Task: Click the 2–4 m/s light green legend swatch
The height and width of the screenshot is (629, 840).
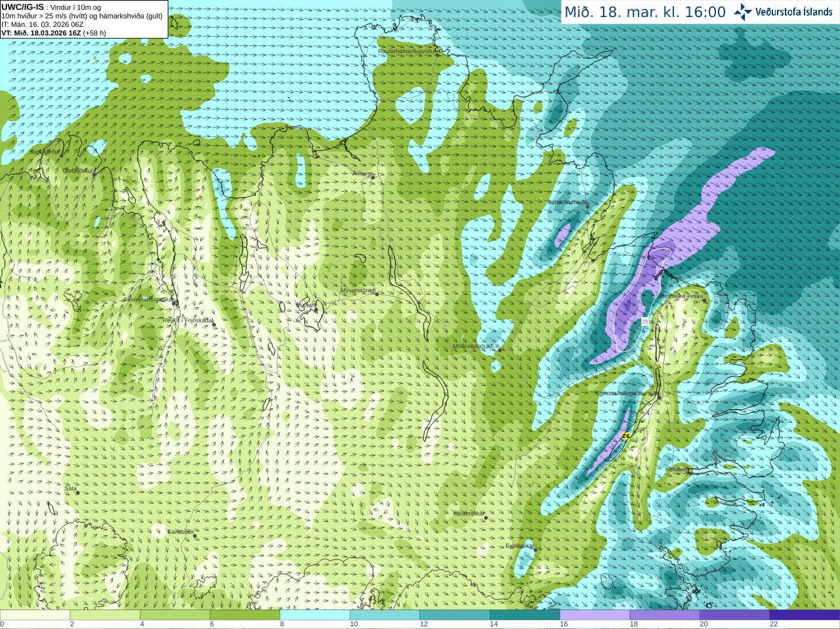Action: click(105, 615)
